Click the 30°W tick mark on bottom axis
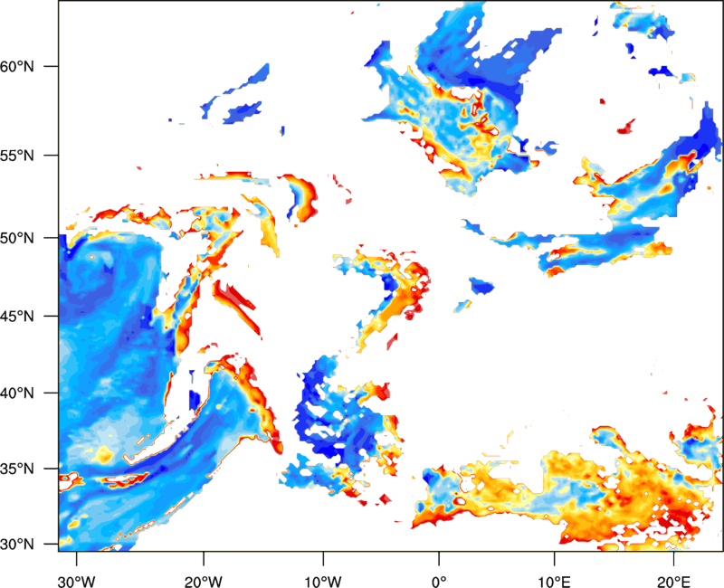This screenshot has height=588, width=724. point(76,556)
